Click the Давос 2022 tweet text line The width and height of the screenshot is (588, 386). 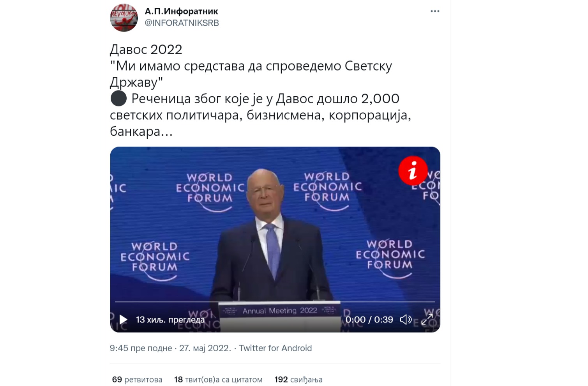[x=146, y=50]
